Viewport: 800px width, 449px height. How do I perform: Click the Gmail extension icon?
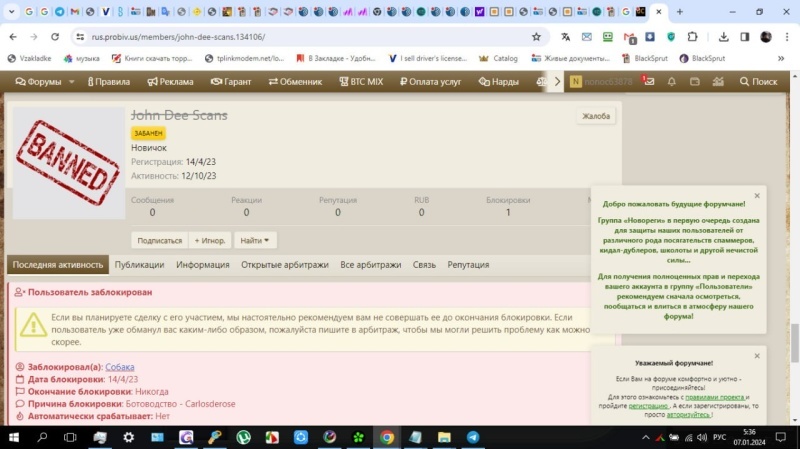click(x=629, y=37)
